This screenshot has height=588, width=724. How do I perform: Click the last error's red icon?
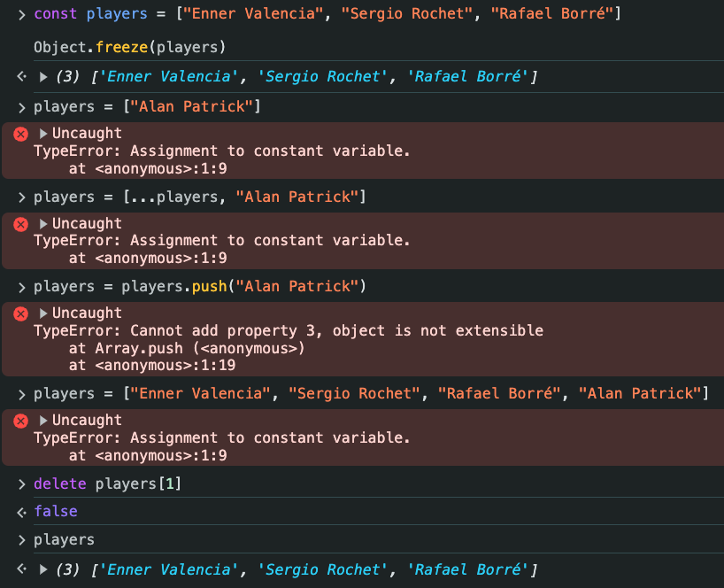(x=20, y=420)
